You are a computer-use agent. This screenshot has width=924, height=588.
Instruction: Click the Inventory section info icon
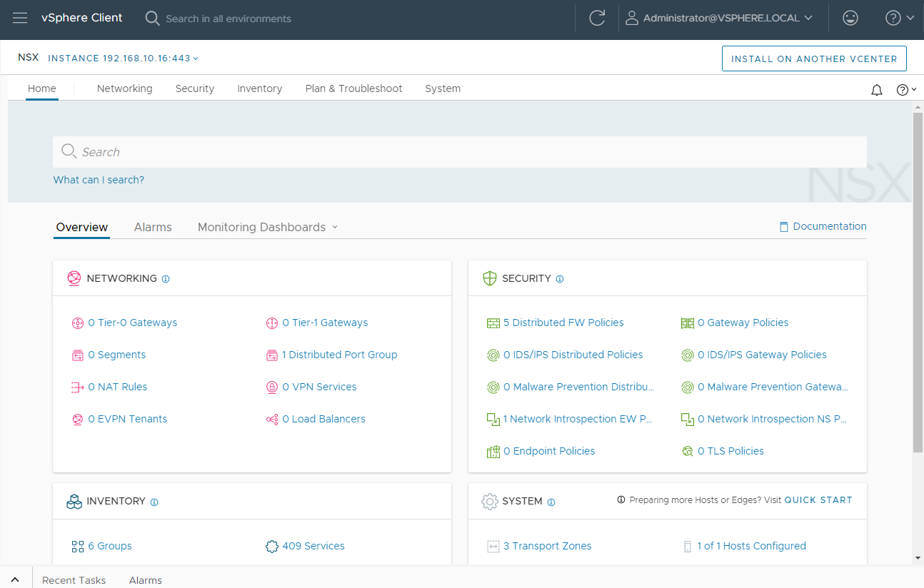pos(154,502)
